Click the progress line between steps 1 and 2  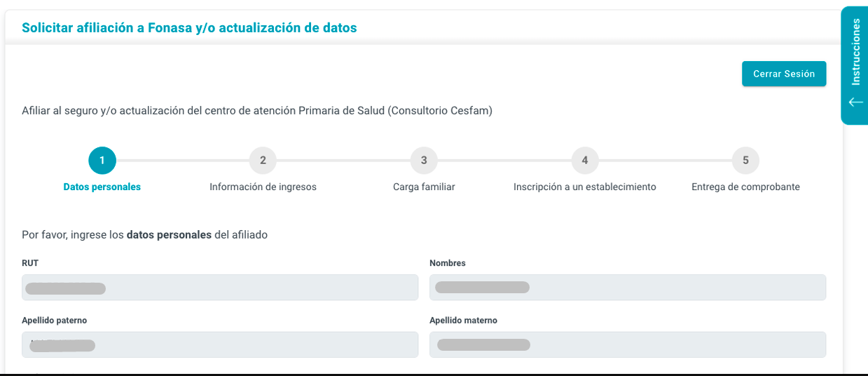tap(182, 161)
